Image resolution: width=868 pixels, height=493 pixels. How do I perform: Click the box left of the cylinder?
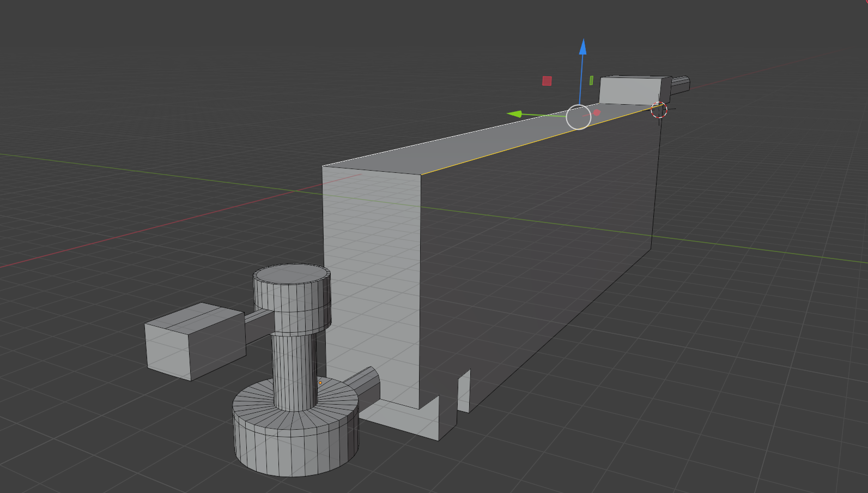pos(193,341)
